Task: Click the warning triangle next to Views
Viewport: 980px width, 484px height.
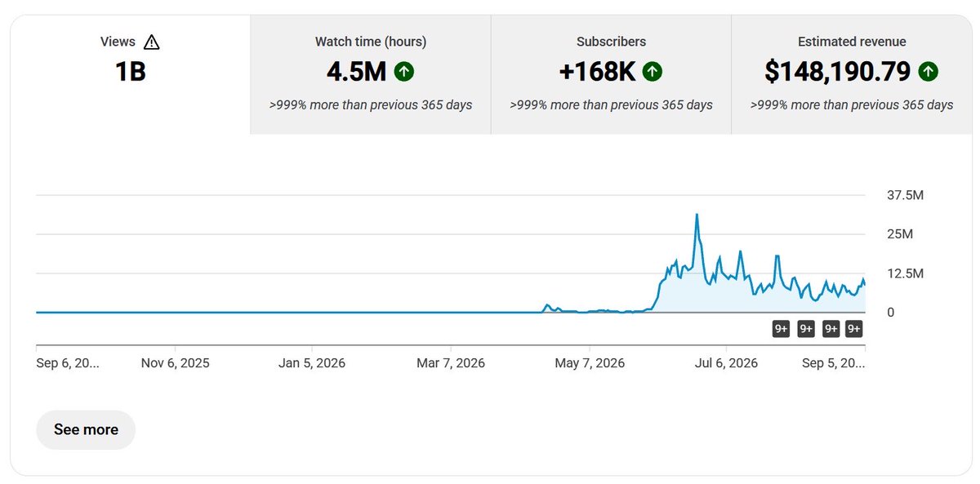Action: (151, 42)
